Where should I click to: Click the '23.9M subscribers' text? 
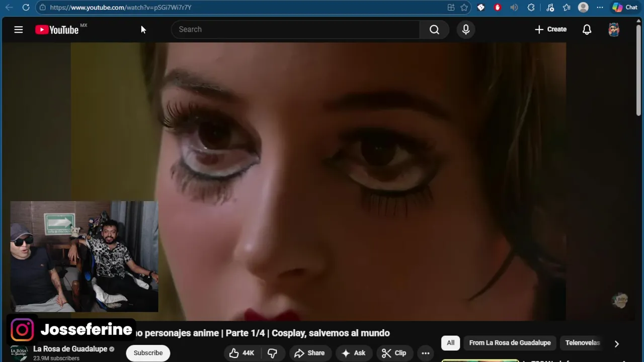56,358
